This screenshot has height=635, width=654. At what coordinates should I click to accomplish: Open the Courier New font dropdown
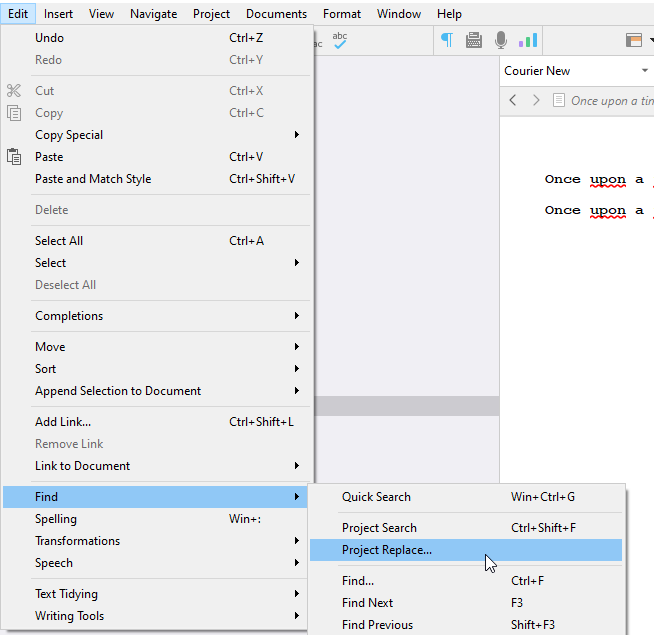tap(645, 71)
